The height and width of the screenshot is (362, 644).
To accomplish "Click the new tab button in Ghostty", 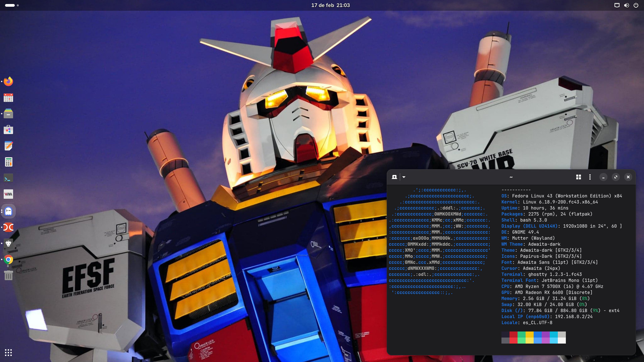I will 395,177.
